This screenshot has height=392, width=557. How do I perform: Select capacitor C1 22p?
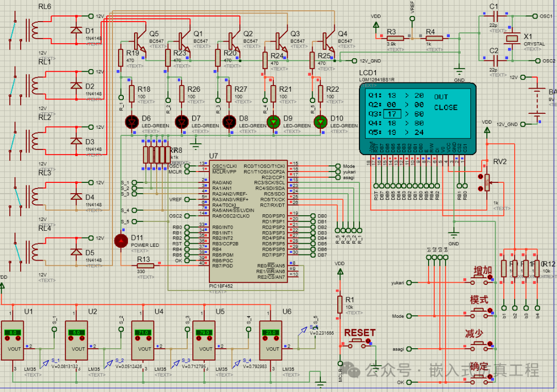[496, 16]
